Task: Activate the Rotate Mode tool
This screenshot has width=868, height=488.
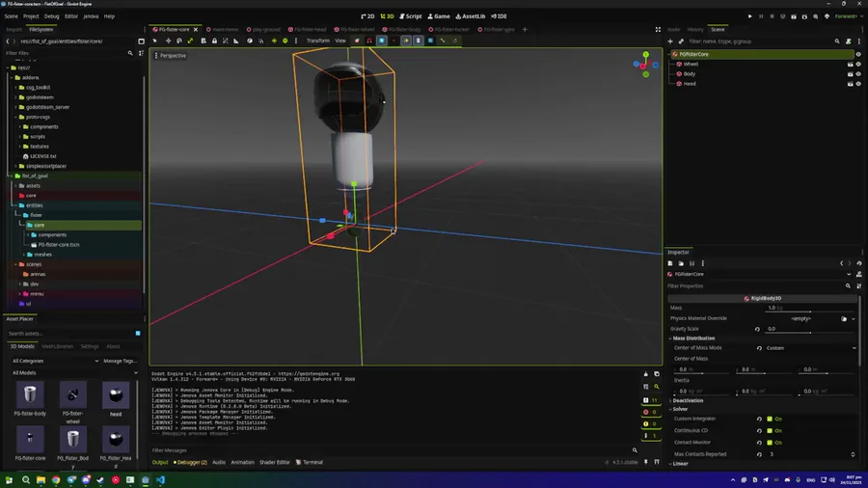Action: click(x=179, y=41)
